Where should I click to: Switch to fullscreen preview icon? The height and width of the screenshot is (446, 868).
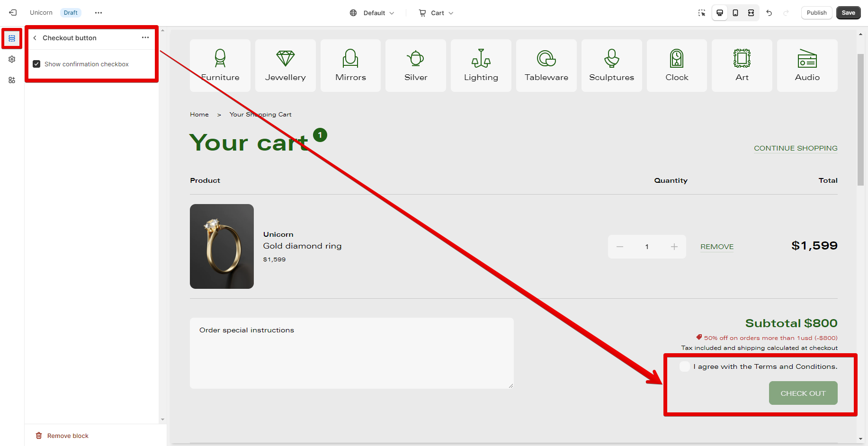(x=751, y=13)
